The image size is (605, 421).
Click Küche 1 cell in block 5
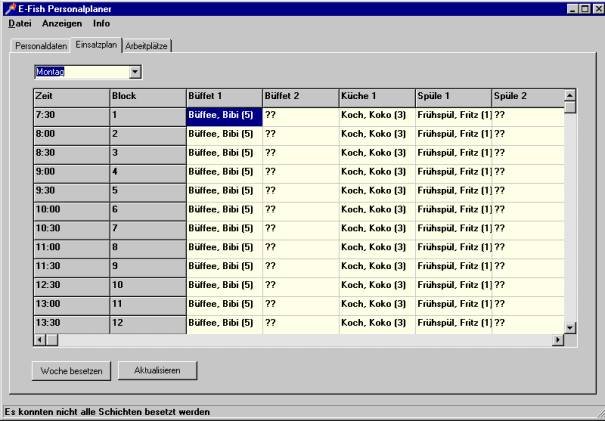[x=376, y=190]
